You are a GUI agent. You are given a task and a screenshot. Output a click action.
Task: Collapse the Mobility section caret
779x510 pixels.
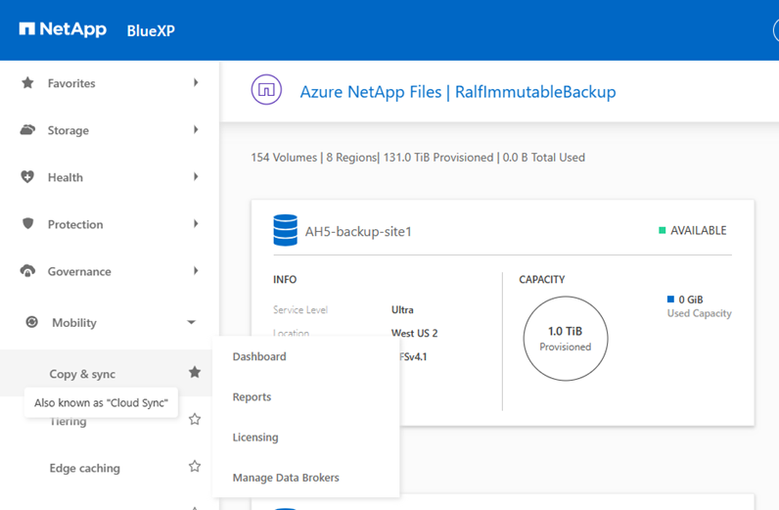(191, 322)
